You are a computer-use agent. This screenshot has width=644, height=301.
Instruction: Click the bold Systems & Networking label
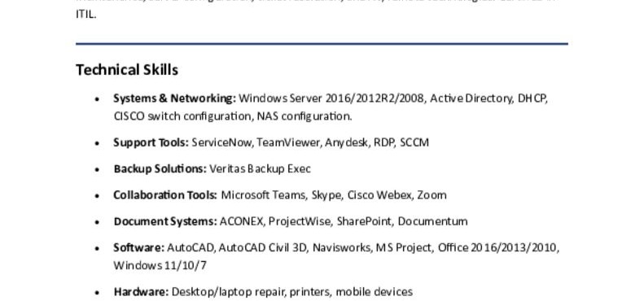[x=175, y=98]
